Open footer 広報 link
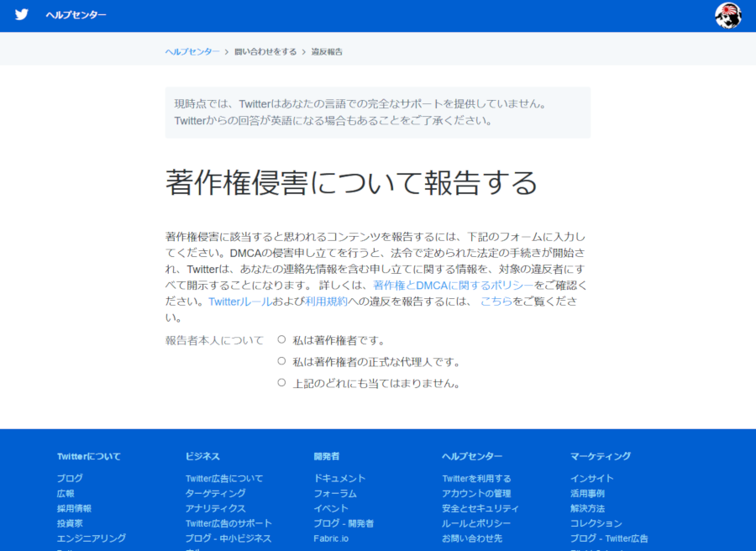This screenshot has height=551, width=756. (x=66, y=494)
